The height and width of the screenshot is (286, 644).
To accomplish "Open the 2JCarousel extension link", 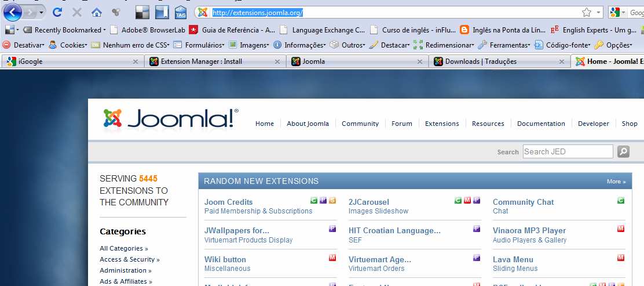I will coord(369,202).
